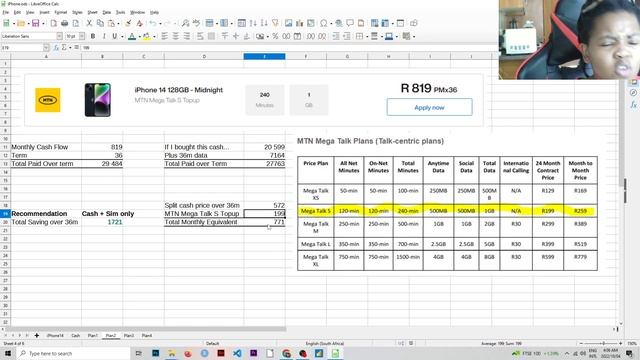Click the Highlighting Color swatch icon

[147, 36]
